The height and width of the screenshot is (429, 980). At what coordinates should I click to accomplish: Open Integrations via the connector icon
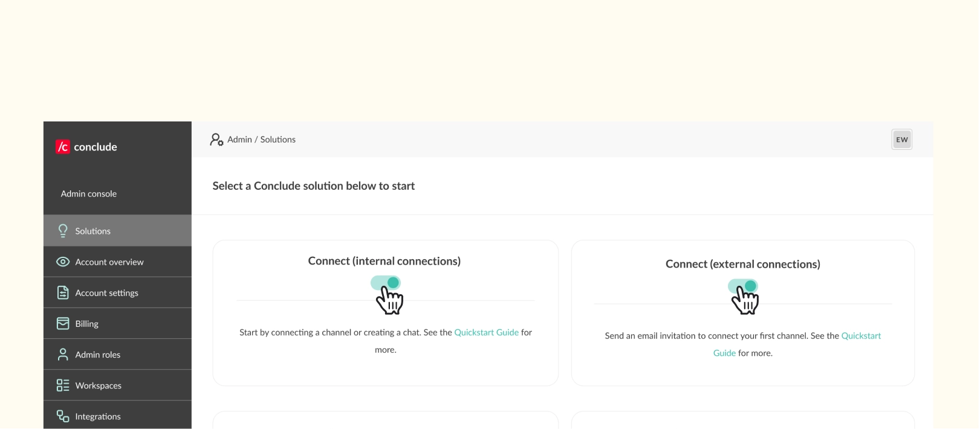click(x=62, y=416)
